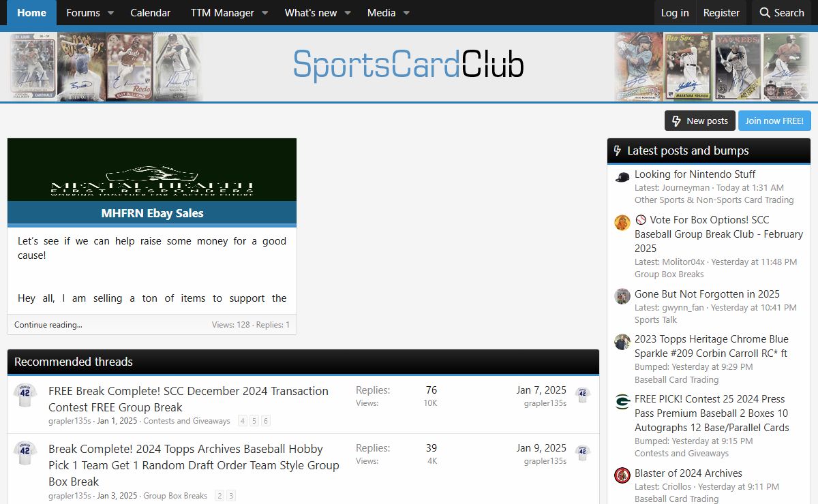
Task: Open the Forums menu item
Action: pos(83,12)
